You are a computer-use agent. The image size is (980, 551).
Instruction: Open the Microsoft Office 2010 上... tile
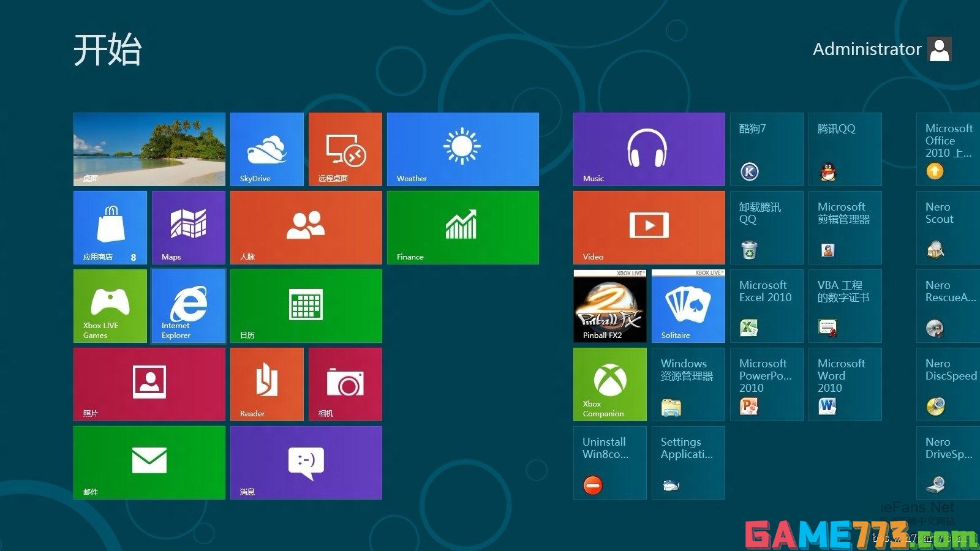[948, 149]
